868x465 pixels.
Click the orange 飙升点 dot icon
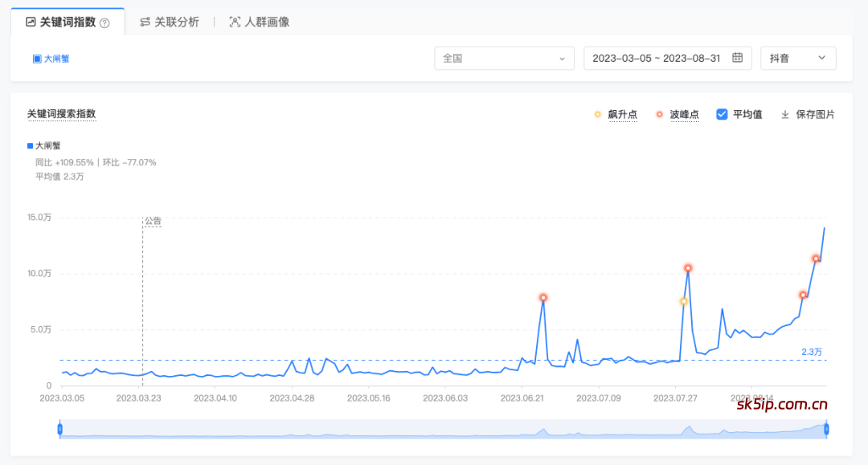596,114
